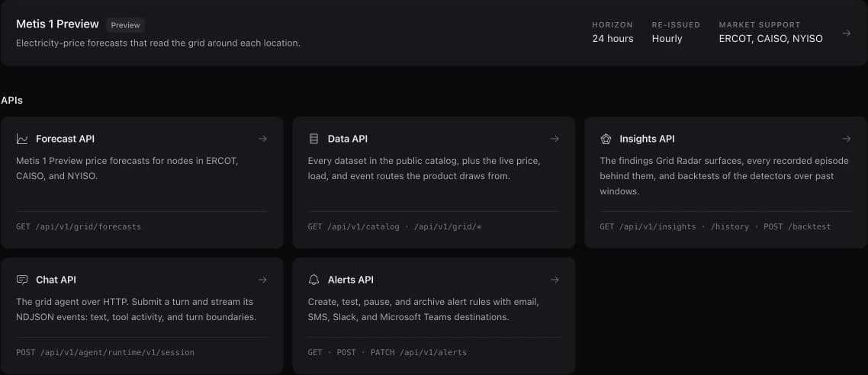The width and height of the screenshot is (868, 375).
Task: Click the Alerts API description about alert rules
Action: click(424, 309)
